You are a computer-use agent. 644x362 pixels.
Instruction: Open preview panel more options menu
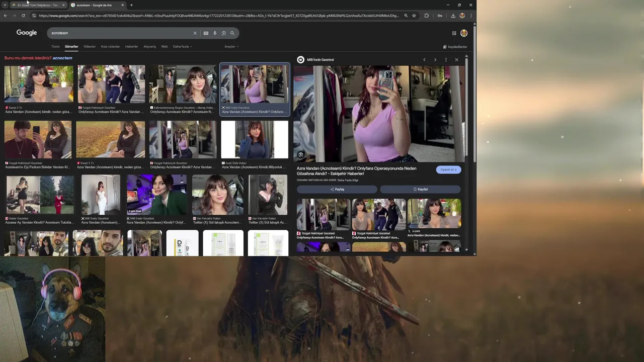click(x=446, y=60)
